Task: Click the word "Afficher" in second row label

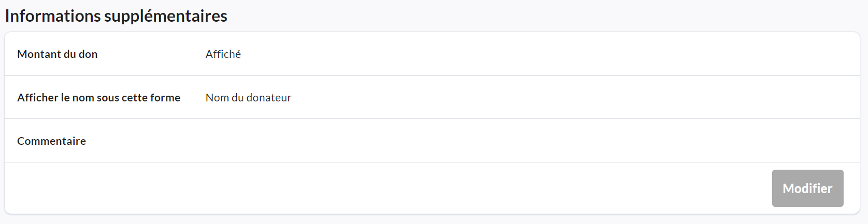Action: coord(37,98)
